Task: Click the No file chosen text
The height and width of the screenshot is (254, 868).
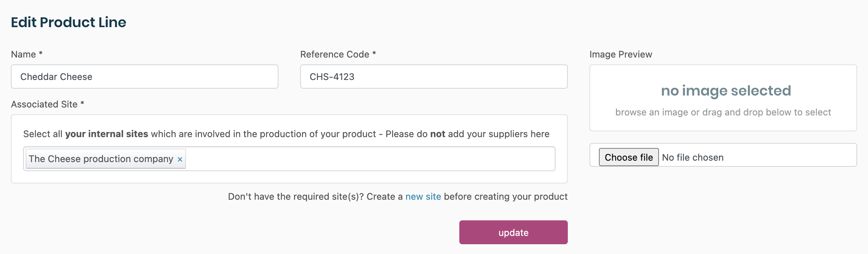Action: click(693, 157)
